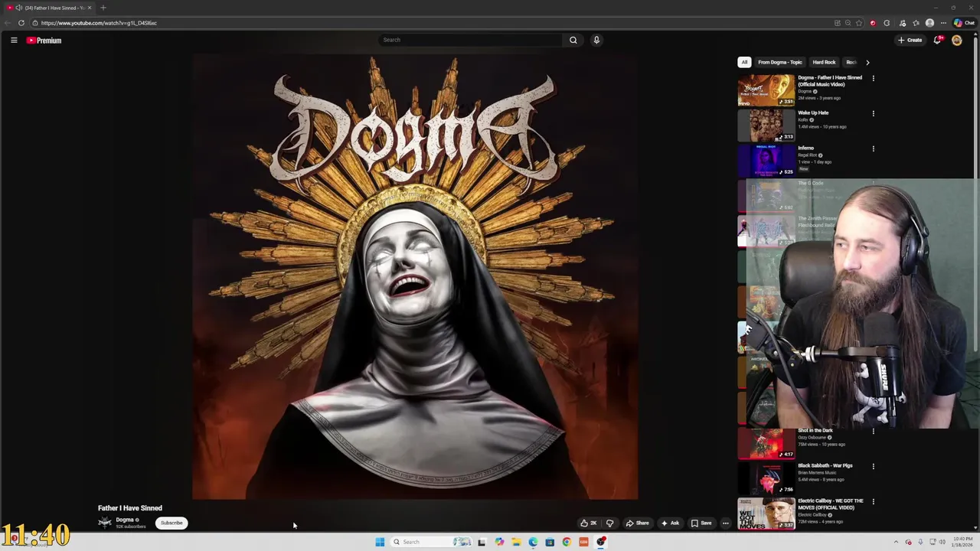Open more actions ellipsis below video
The width and height of the screenshot is (980, 551).
point(726,523)
